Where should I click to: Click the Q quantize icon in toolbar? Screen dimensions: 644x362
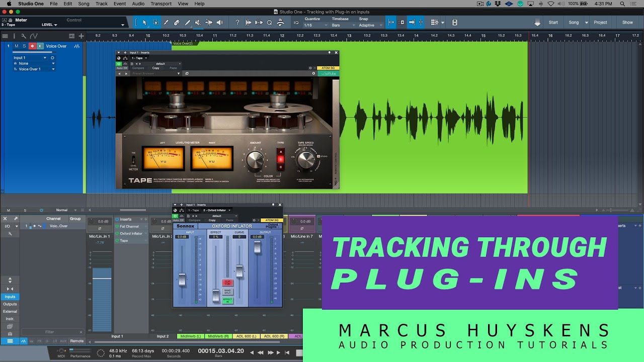[x=269, y=22]
